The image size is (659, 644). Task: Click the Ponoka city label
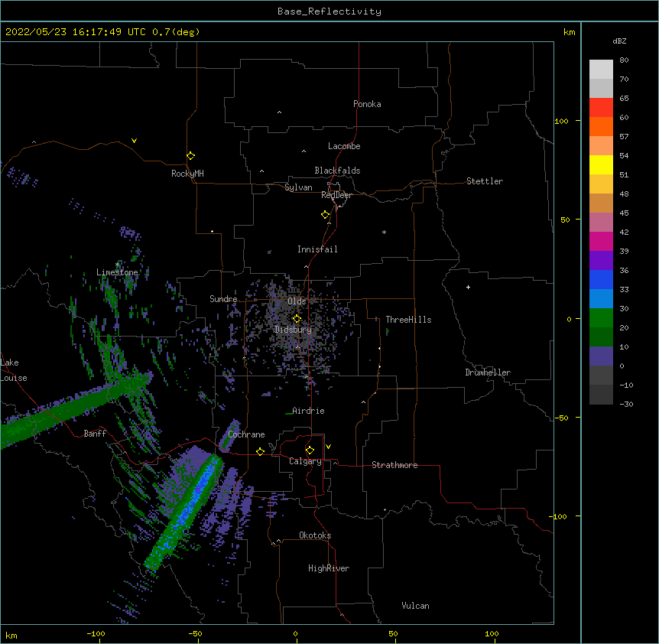tap(367, 104)
